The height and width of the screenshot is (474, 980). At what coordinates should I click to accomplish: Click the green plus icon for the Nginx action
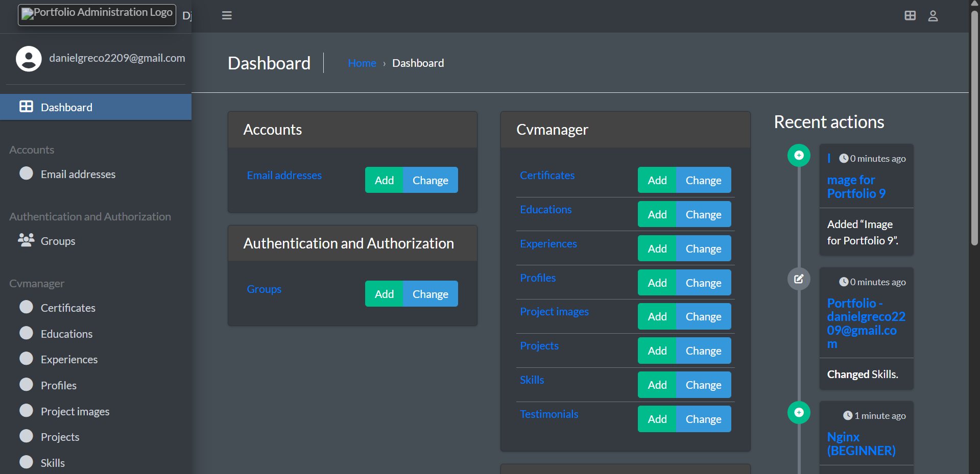(799, 412)
